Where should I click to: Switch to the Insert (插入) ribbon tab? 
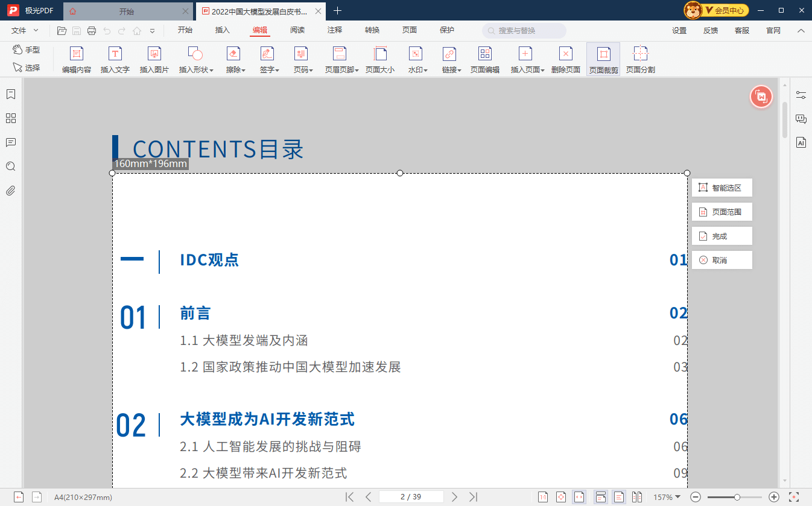(x=223, y=30)
